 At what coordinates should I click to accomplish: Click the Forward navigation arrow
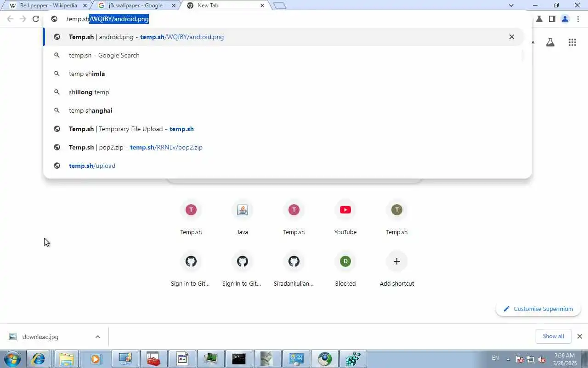pyautogui.click(x=23, y=19)
